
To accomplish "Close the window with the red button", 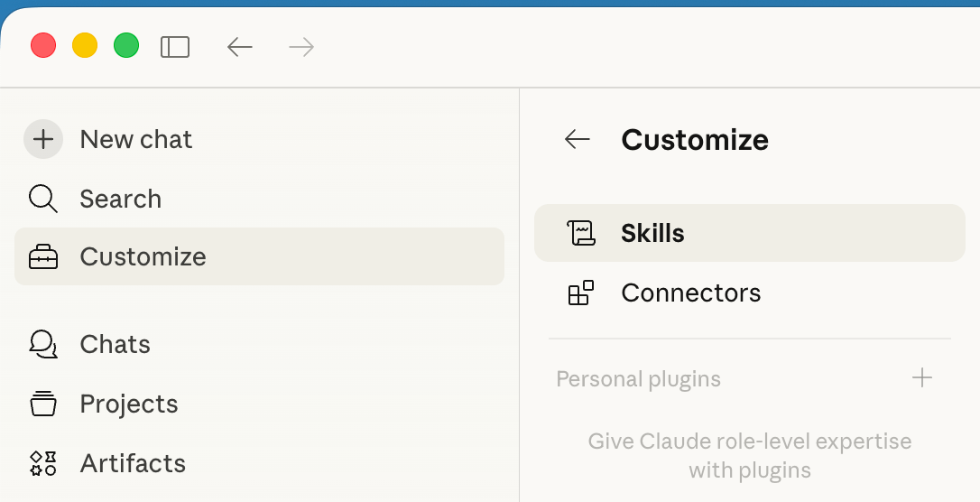I will tap(43, 46).
